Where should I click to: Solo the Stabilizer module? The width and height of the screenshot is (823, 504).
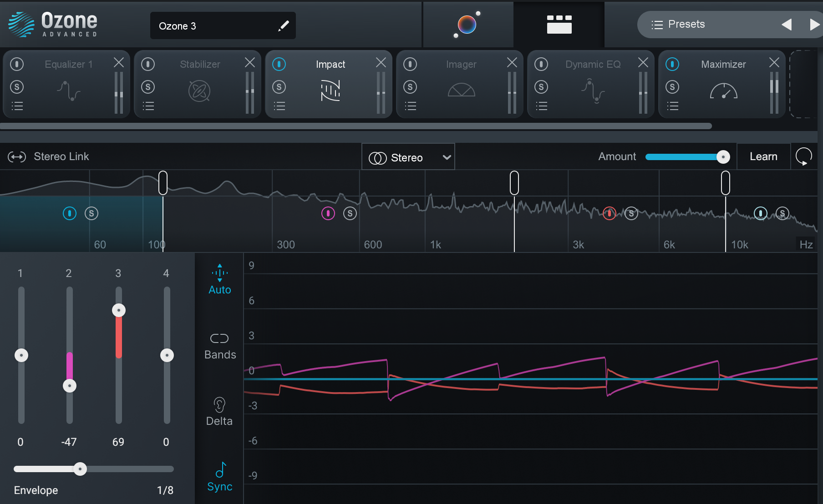148,87
